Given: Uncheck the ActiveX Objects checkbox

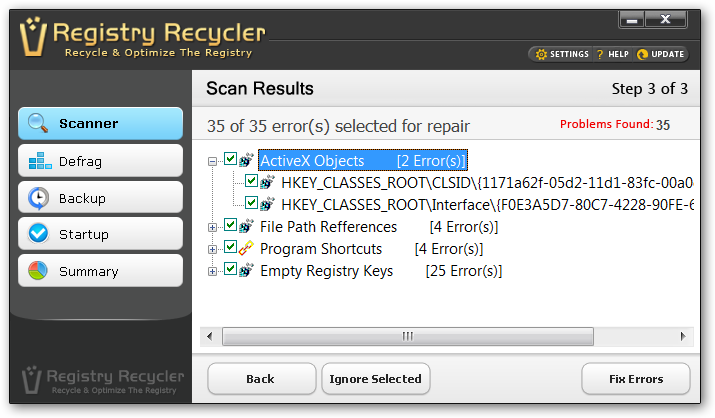Looking at the screenshot, I should coord(230,159).
